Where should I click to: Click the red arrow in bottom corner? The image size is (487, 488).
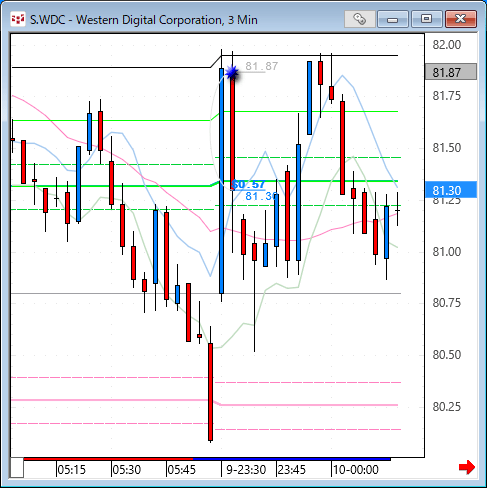coord(467,467)
